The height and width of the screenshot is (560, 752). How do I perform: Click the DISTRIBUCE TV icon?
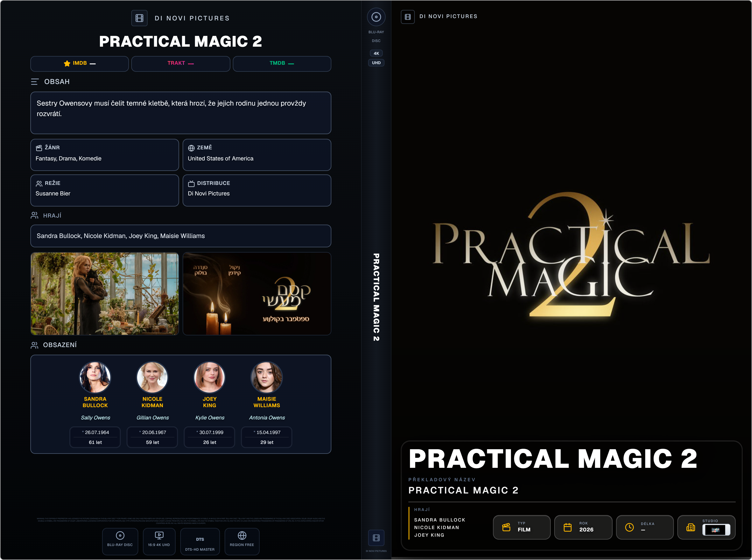191,183
